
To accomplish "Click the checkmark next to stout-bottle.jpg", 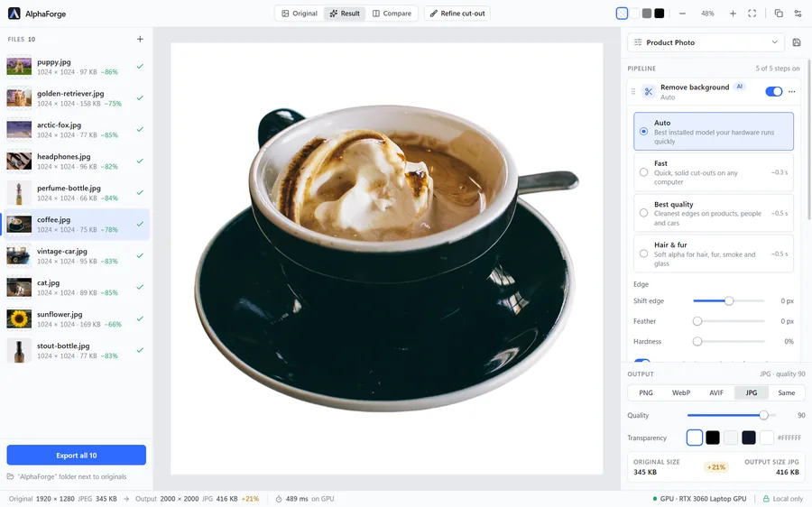I will coord(140,350).
